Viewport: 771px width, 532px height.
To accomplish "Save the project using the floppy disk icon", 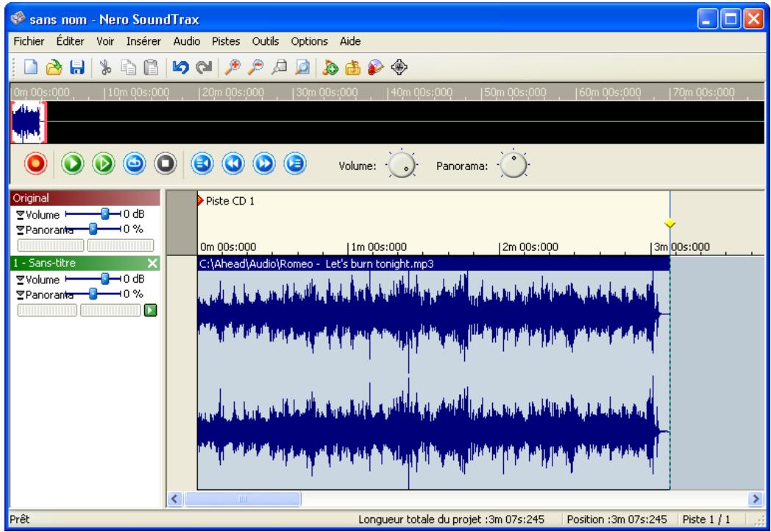I will coord(77,68).
